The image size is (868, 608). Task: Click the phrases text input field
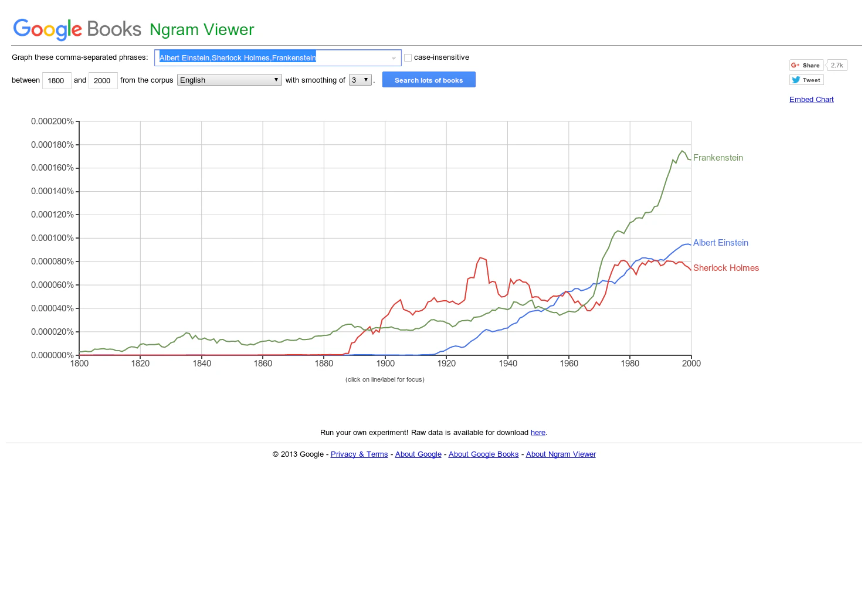click(x=277, y=57)
